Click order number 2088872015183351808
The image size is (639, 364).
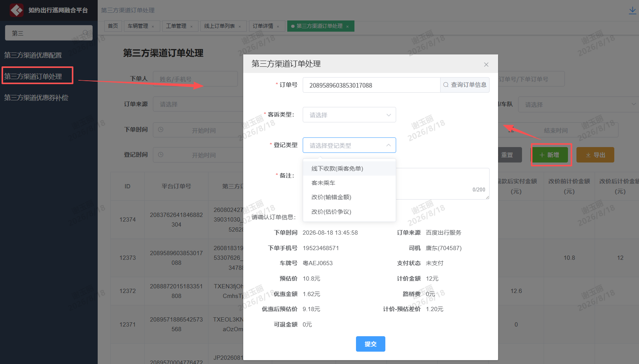click(176, 291)
